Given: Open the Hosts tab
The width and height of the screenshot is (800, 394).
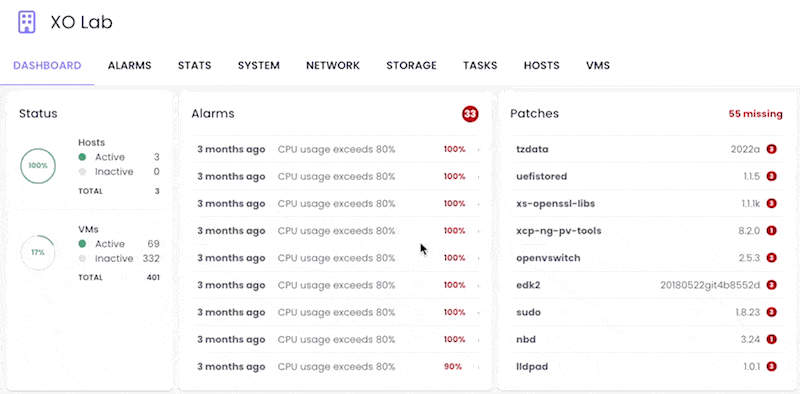Looking at the screenshot, I should coord(541,65).
